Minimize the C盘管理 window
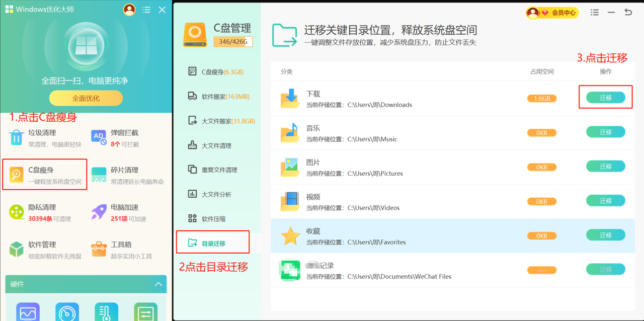Screen dimensions: 644x321 tap(611, 13)
